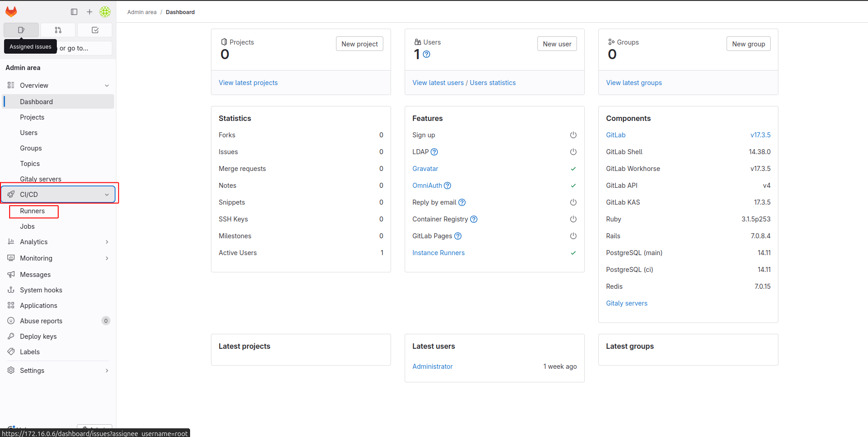
Task: Open the v17.3.5 GitLab version link
Action: click(x=761, y=135)
